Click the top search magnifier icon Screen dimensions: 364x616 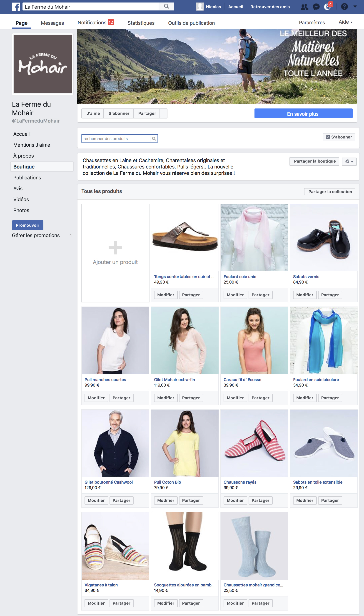click(166, 6)
